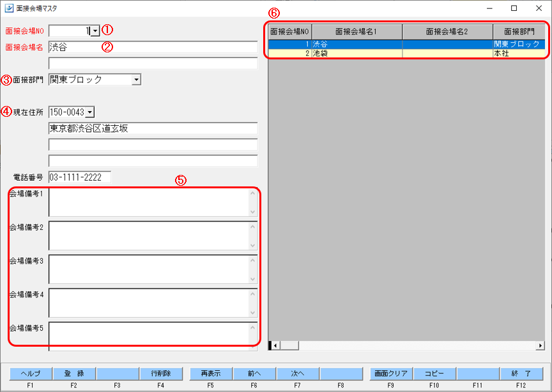Click 会場備考1 scrollbar down arrow
Viewport: 552px width, 392px height.
click(253, 212)
